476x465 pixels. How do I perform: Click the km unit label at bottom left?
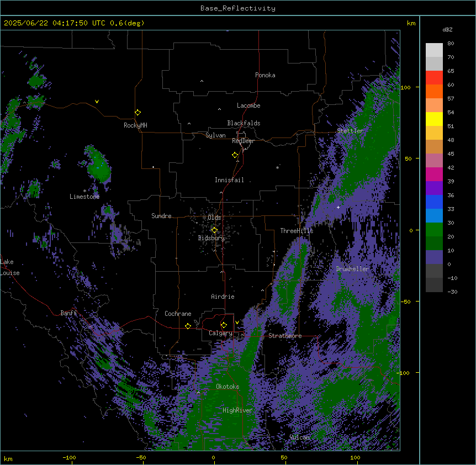[x=8, y=459]
